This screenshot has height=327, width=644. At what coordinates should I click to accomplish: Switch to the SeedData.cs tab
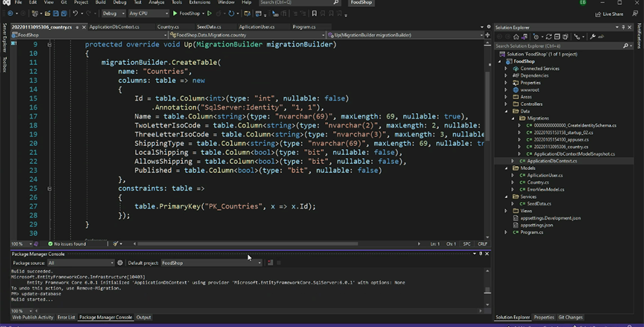click(209, 27)
